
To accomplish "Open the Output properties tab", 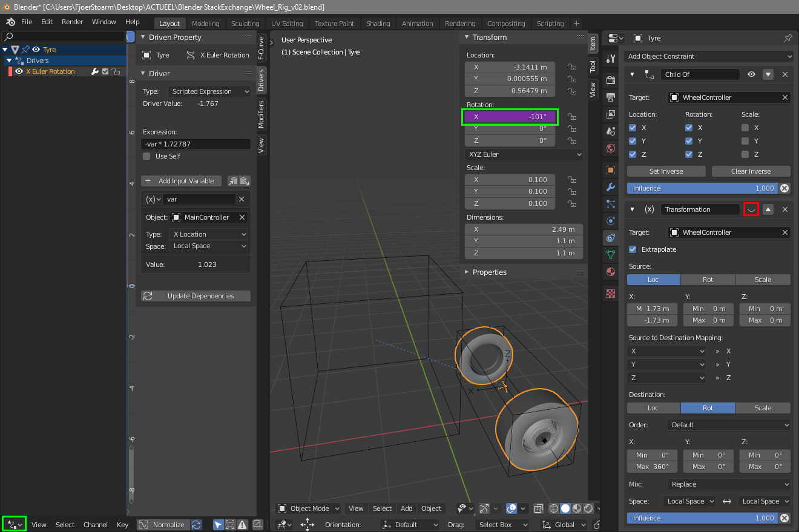I will (x=610, y=97).
